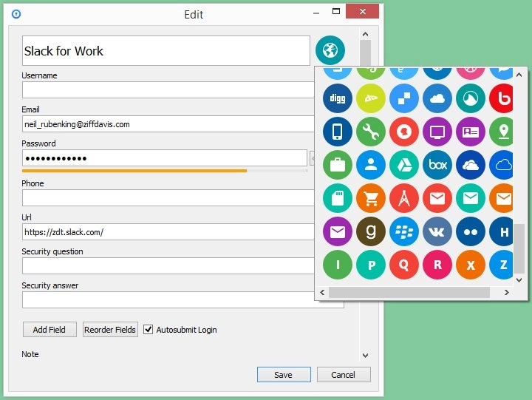532x400 pixels.
Task: Click into the Email field
Action: (168, 124)
